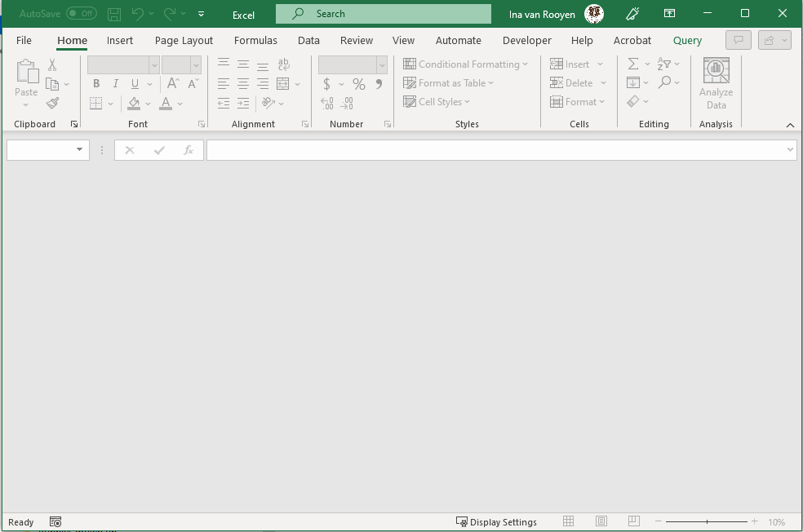Open the Comments button

pyautogui.click(x=739, y=40)
